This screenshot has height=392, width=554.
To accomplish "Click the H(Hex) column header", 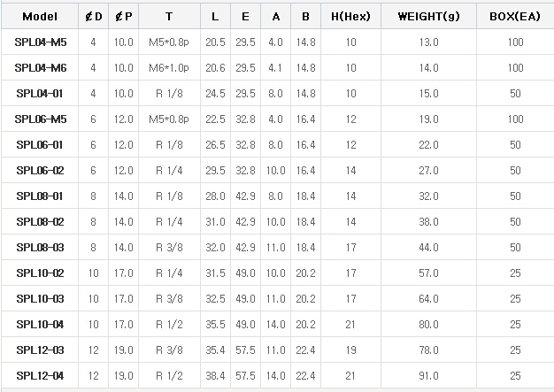I will [350, 16].
